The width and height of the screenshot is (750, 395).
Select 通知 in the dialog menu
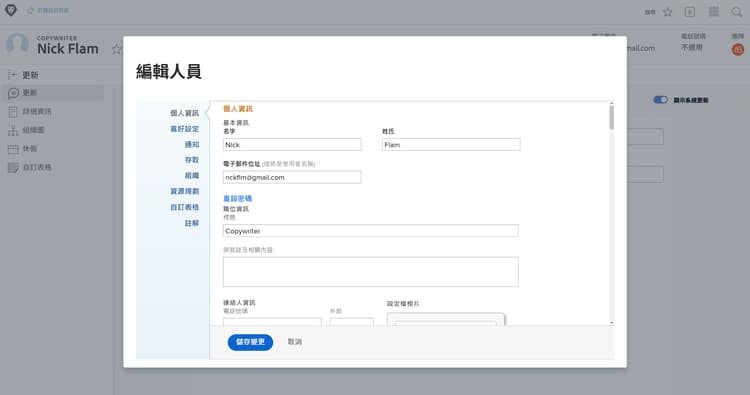click(x=192, y=144)
